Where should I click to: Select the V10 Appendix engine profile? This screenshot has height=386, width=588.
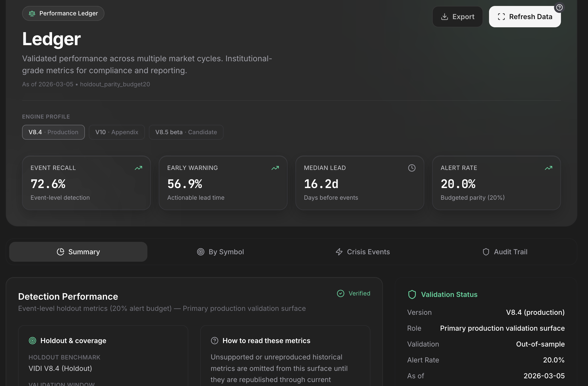coord(117,132)
